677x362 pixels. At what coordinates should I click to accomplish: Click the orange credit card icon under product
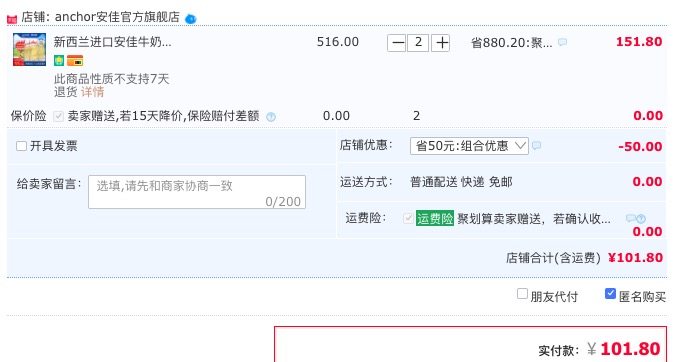[x=75, y=60]
